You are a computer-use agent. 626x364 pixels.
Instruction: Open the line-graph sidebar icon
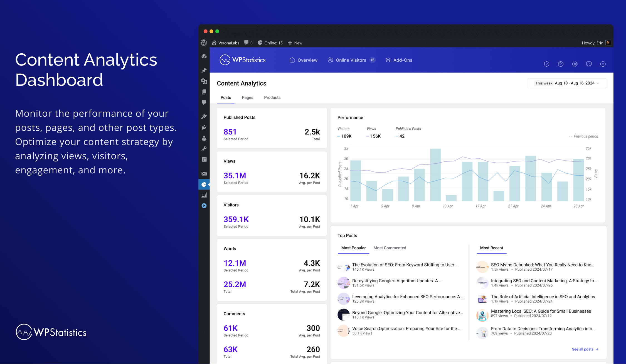[204, 195]
